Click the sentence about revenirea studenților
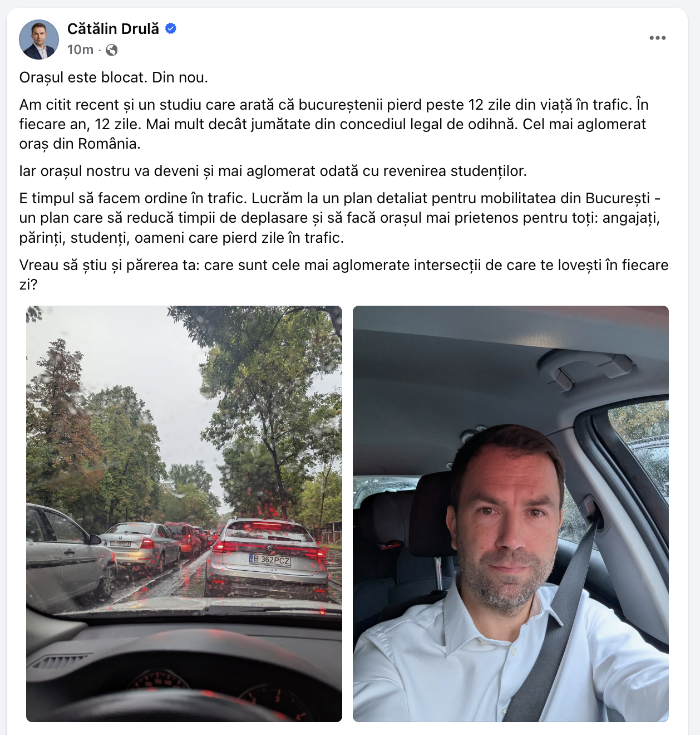Screen dimensions: 700x735 click(x=273, y=171)
